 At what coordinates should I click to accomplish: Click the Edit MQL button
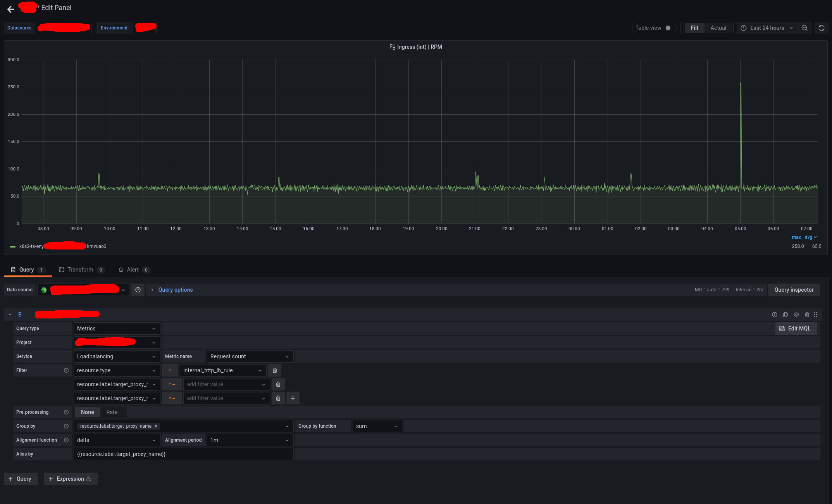(796, 328)
